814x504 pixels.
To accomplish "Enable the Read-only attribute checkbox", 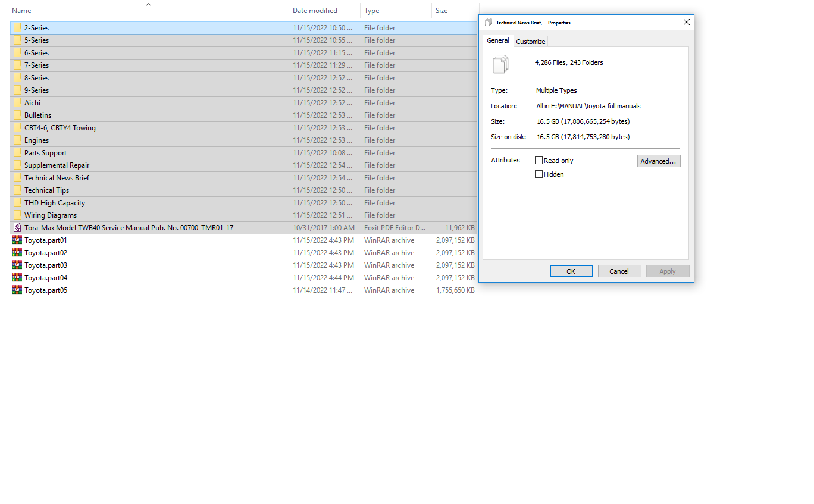I will pos(539,161).
